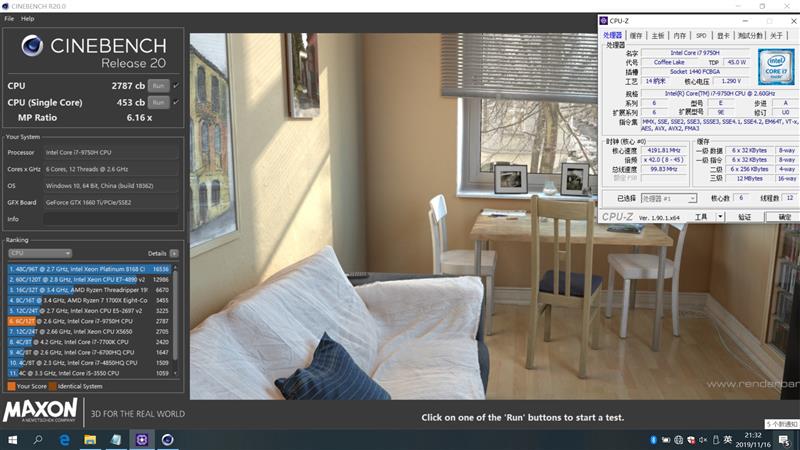
Task: Open the Help menu in Cinebench
Action: click(27, 19)
